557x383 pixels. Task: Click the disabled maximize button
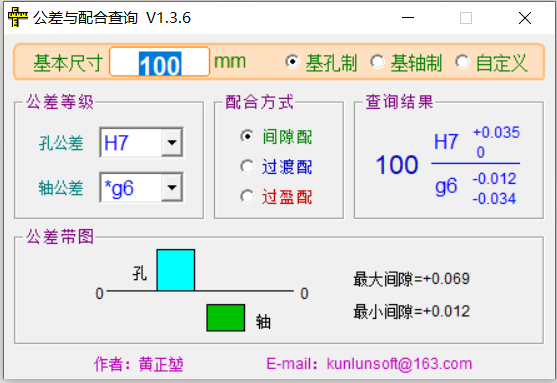point(466,17)
